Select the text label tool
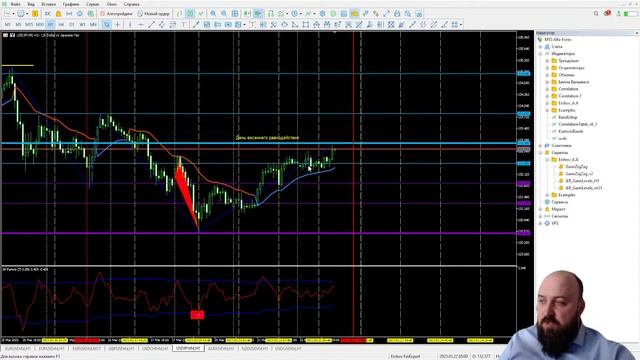The width and height of the screenshot is (640, 360). pyautogui.click(x=183, y=24)
